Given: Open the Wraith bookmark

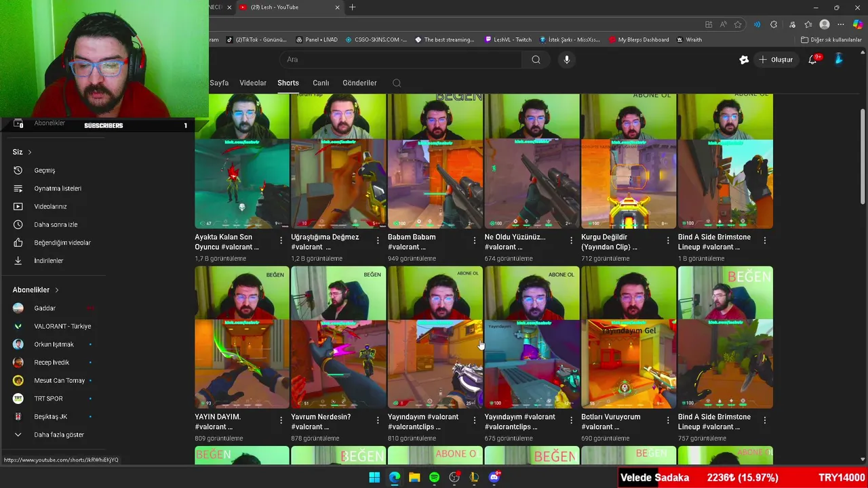Looking at the screenshot, I should [689, 40].
